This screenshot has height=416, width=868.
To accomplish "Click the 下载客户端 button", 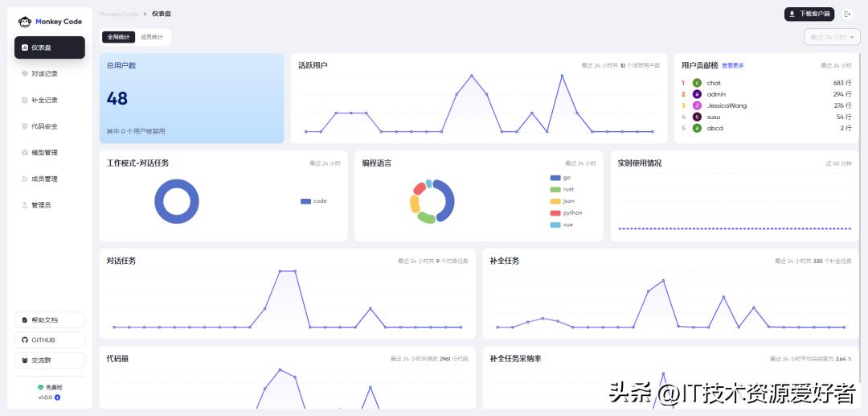I will coord(809,14).
